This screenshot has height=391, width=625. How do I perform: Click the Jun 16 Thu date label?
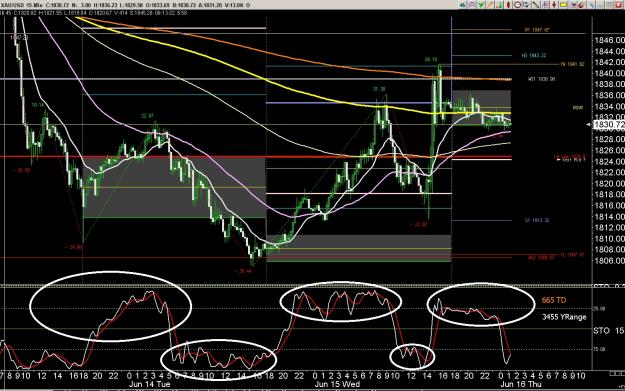pyautogui.click(x=521, y=384)
